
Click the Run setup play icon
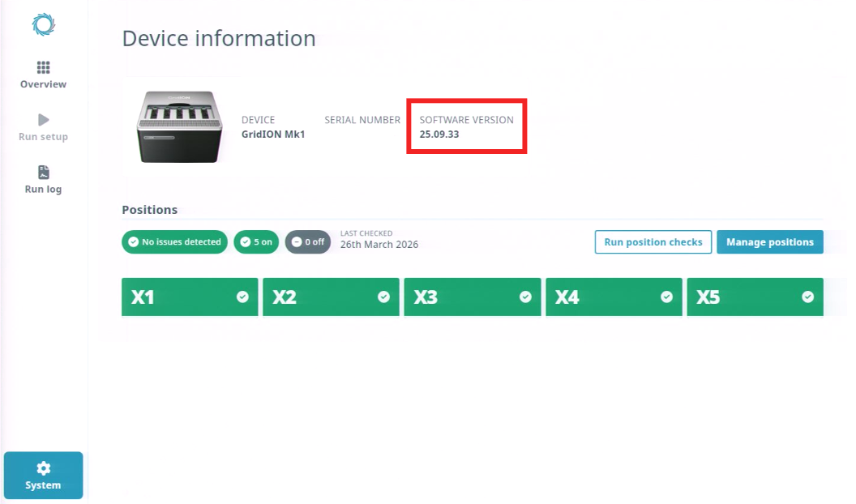click(x=44, y=120)
